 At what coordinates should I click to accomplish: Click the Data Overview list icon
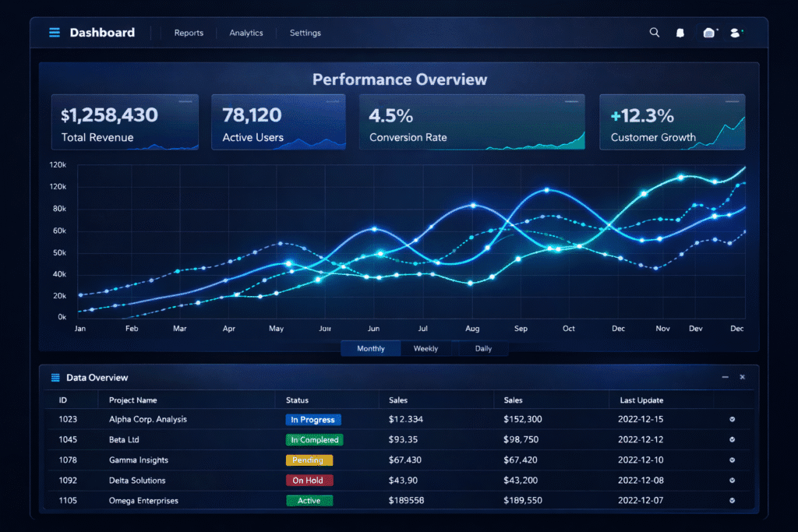click(x=55, y=378)
